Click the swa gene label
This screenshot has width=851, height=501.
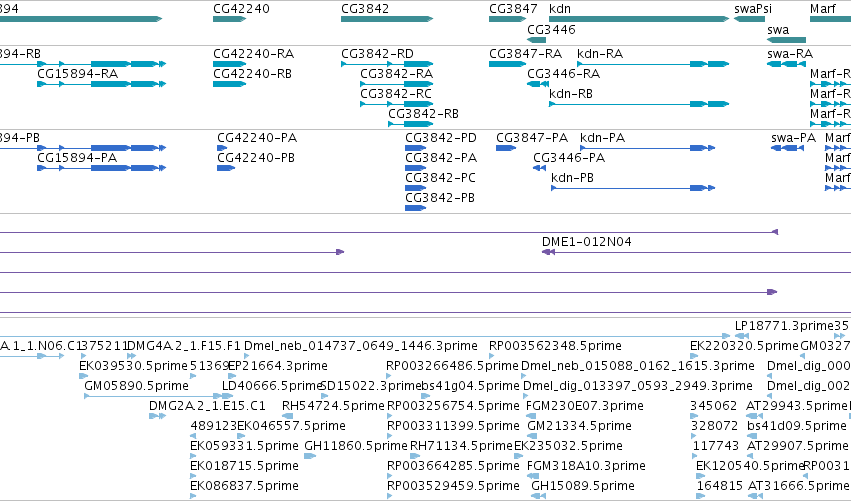pos(778,30)
